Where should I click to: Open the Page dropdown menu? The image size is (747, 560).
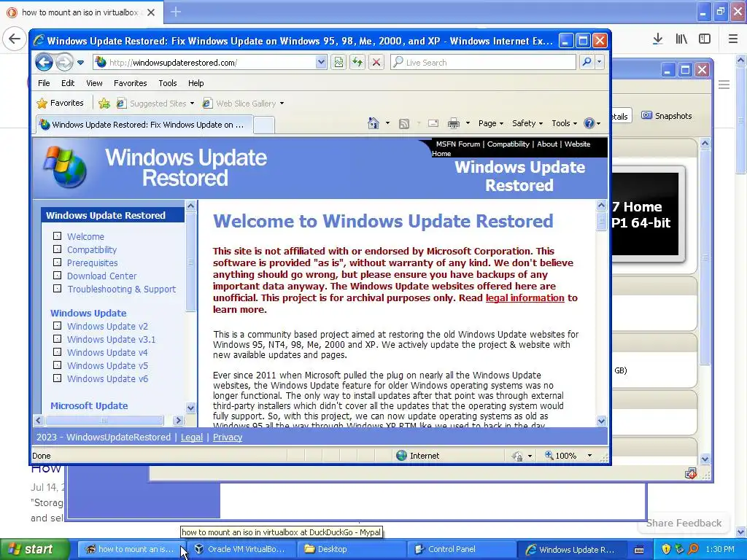point(491,123)
